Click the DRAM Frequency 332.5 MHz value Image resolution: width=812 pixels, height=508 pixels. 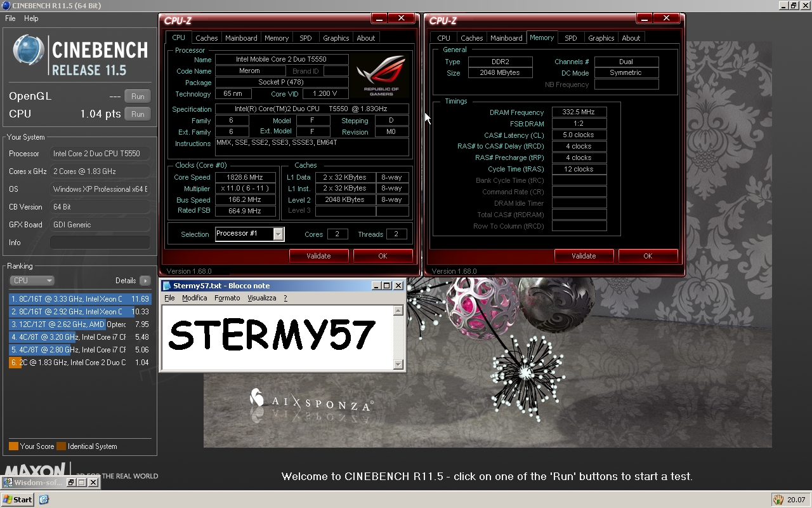579,112
